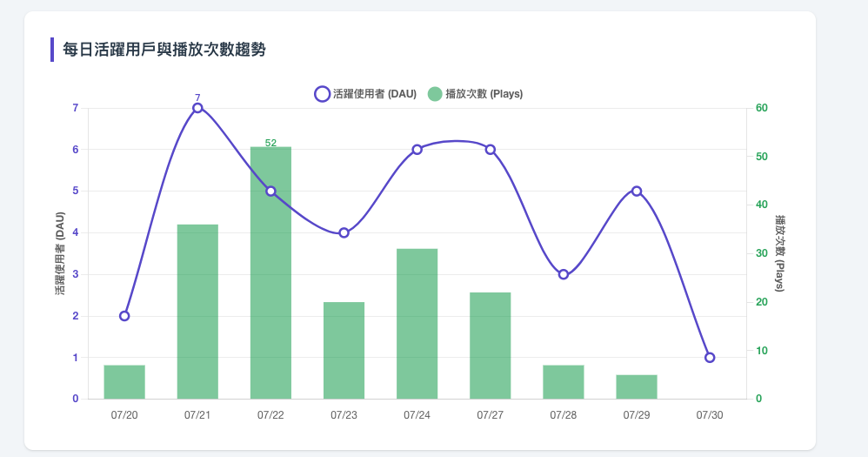Image resolution: width=868 pixels, height=457 pixels.
Task: Click the 07/20 DAU data point
Action: (124, 316)
